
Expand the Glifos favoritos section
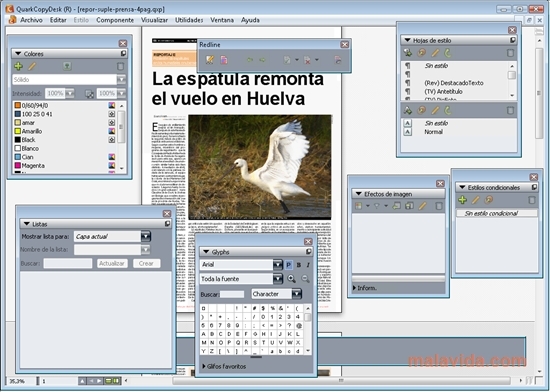coord(204,366)
